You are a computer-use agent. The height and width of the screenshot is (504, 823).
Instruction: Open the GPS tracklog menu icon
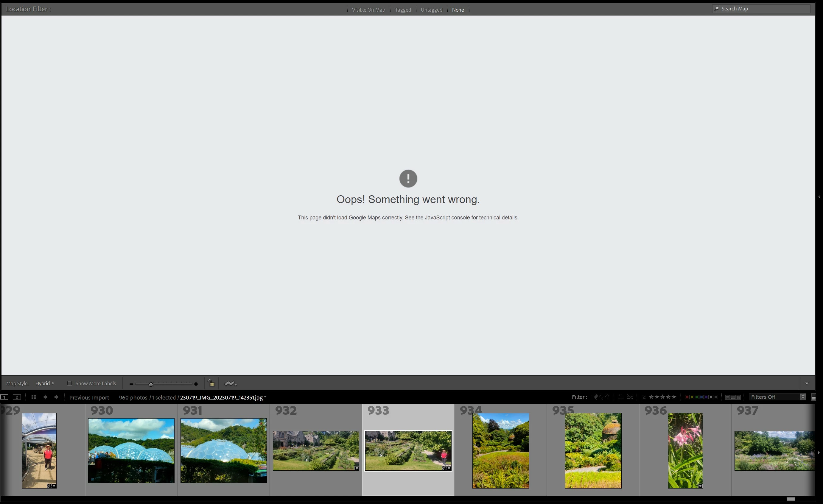tap(231, 383)
